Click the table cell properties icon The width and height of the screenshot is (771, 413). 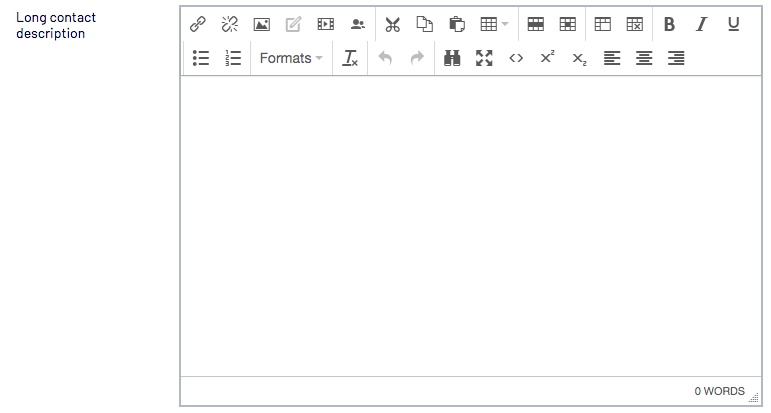tap(567, 24)
